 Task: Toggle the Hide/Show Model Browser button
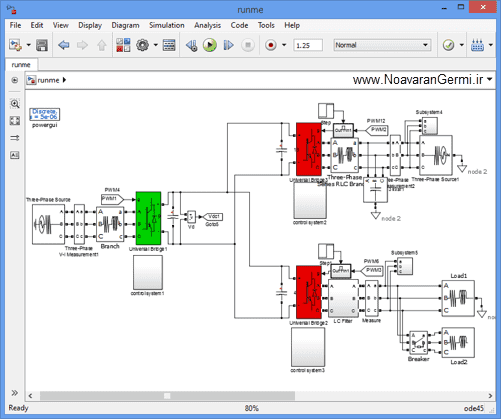coord(15,80)
